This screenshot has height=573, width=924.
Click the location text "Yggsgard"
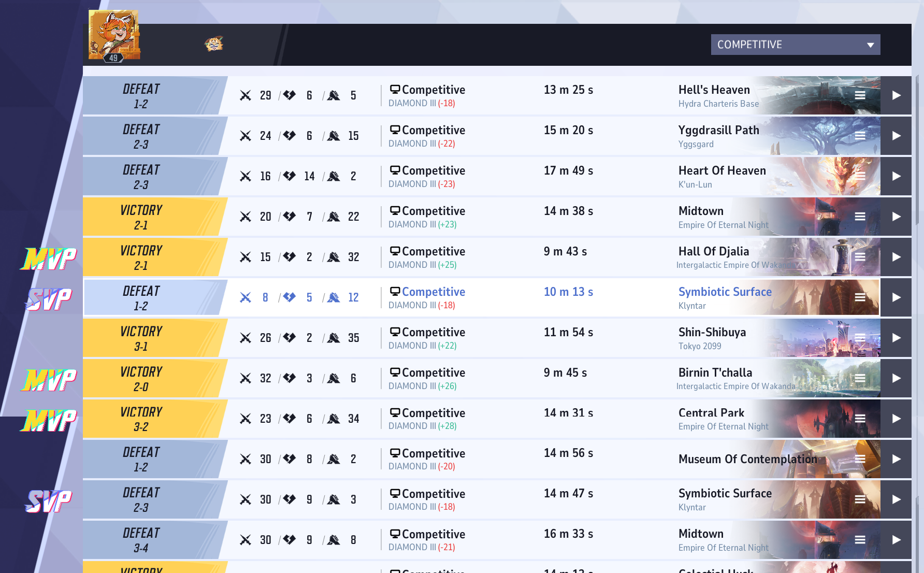click(x=696, y=144)
